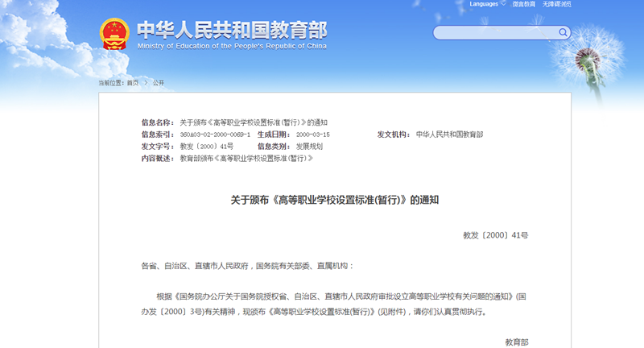Open the Languages dropdown
The height and width of the screenshot is (348, 644).
(488, 4)
